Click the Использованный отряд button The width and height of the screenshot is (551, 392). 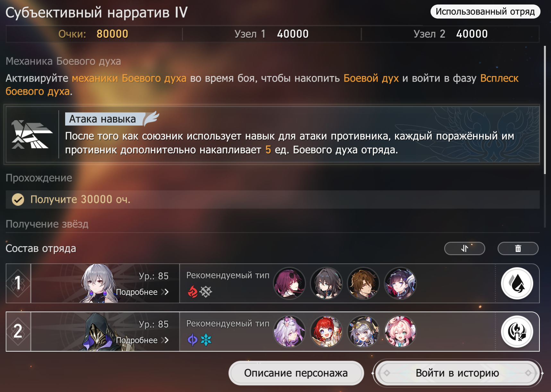[x=485, y=12]
